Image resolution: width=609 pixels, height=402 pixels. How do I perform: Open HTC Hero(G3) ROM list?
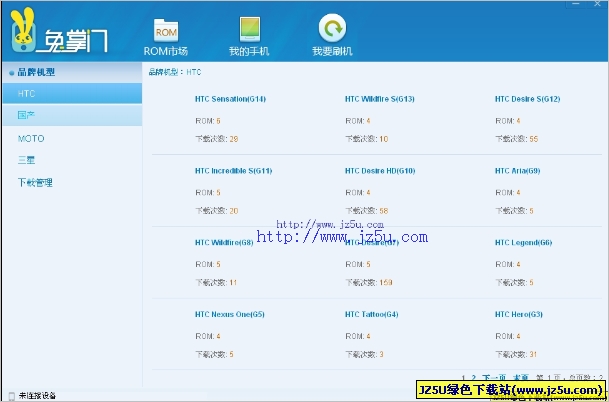(519, 314)
